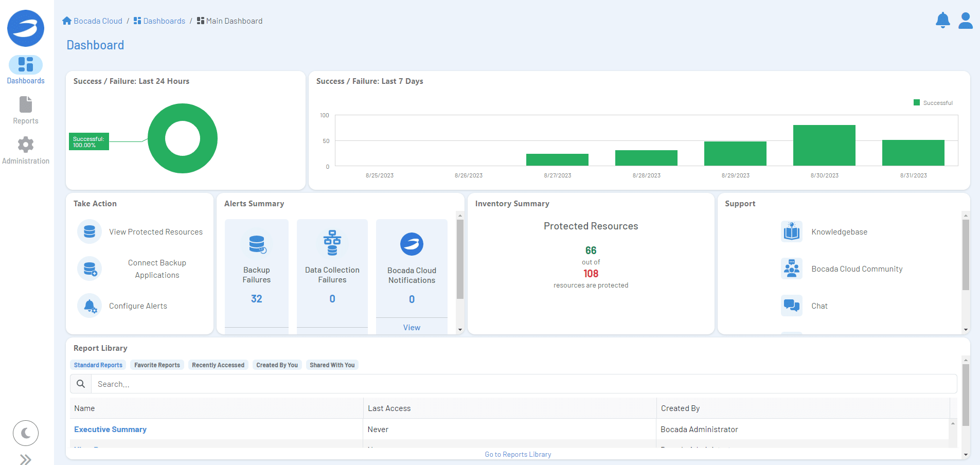Expand the sidebar with double chevron
This screenshot has height=465, width=980.
click(26, 459)
